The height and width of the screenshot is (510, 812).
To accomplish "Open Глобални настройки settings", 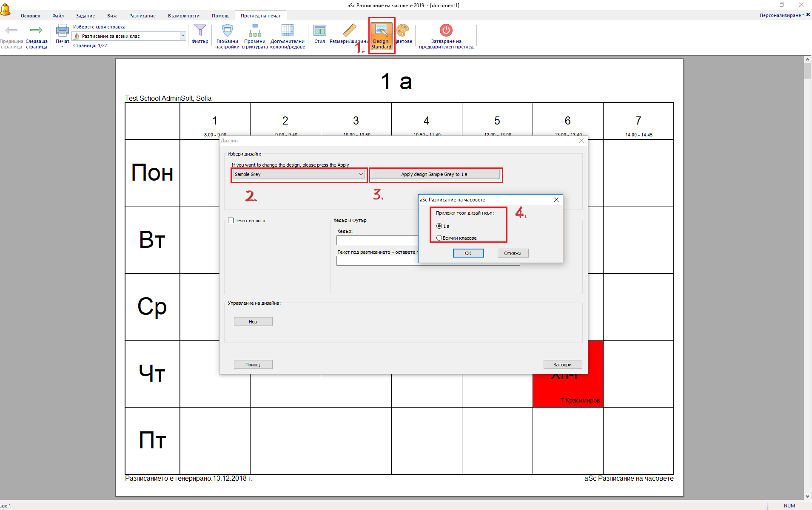I will point(228,31).
